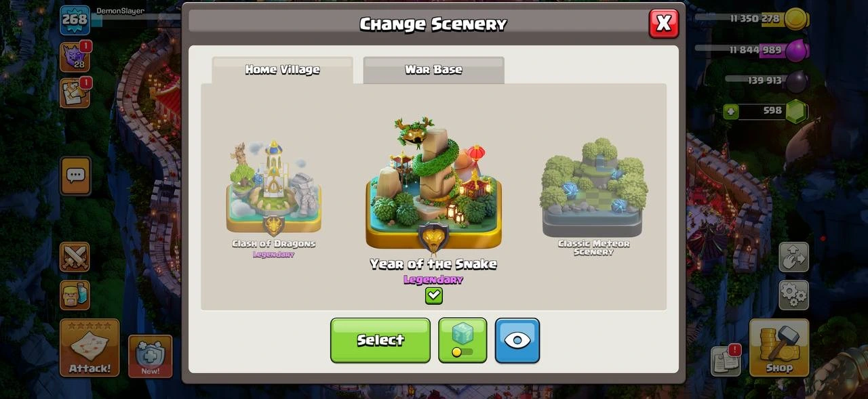Click the layout editor magnet icon

point(793,257)
